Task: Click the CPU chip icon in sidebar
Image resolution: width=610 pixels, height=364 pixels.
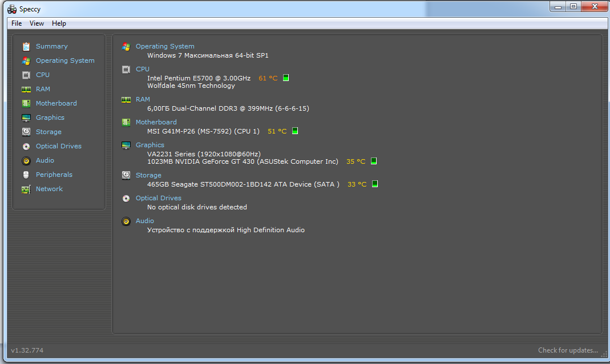Action: [26, 75]
